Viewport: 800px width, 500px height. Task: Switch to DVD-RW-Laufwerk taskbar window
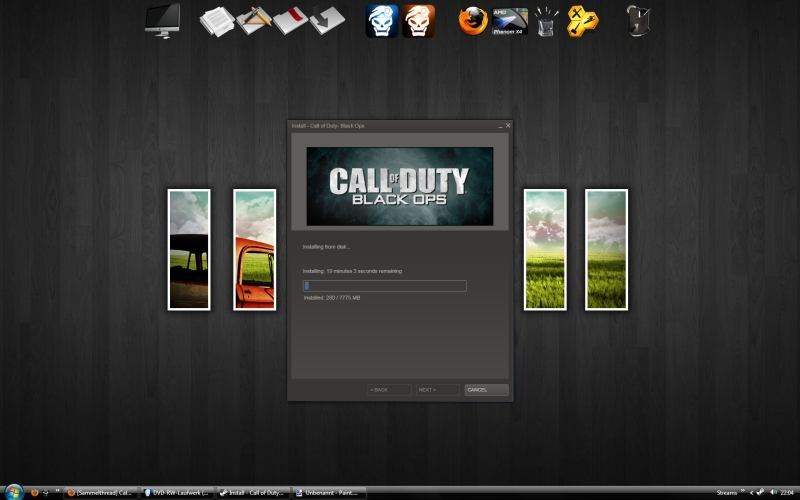click(177, 493)
